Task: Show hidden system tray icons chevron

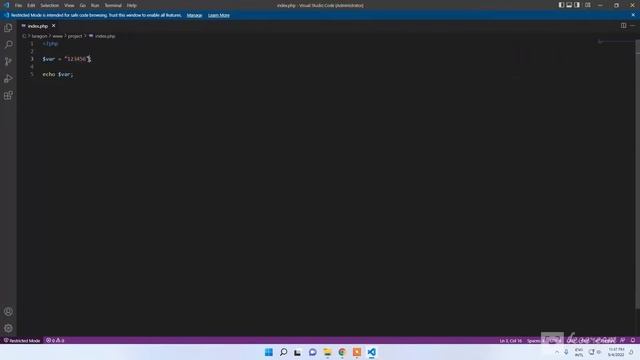Action: click(557, 352)
